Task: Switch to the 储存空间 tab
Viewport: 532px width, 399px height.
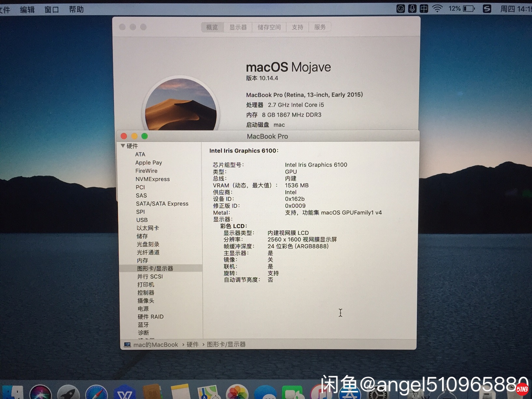Action: pos(269,27)
